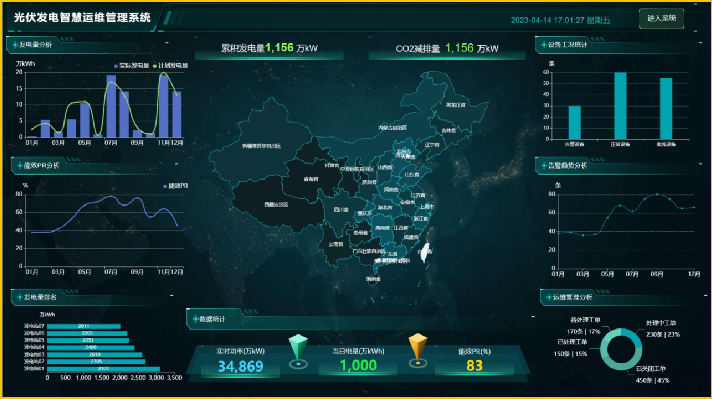
Task: Click the 数据统计 panel header icon
Action: (x=195, y=319)
